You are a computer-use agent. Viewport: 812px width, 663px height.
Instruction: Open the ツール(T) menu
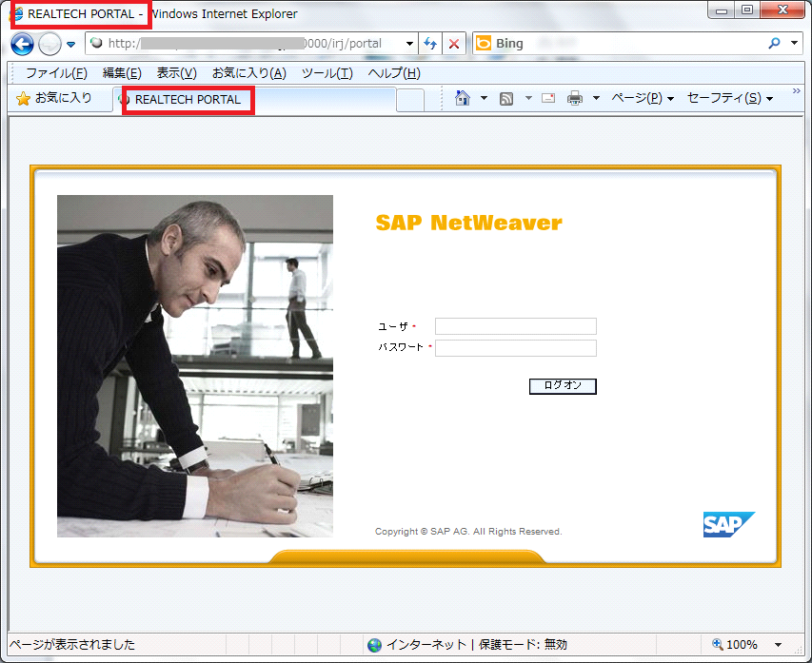[327, 73]
